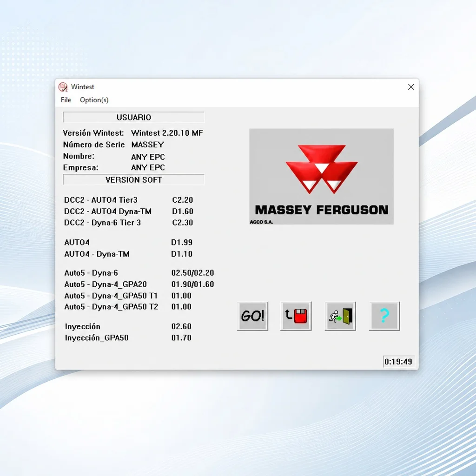The height and width of the screenshot is (476, 476).
Task: Click the 'Número de Serie' label
Action: pos(94,145)
